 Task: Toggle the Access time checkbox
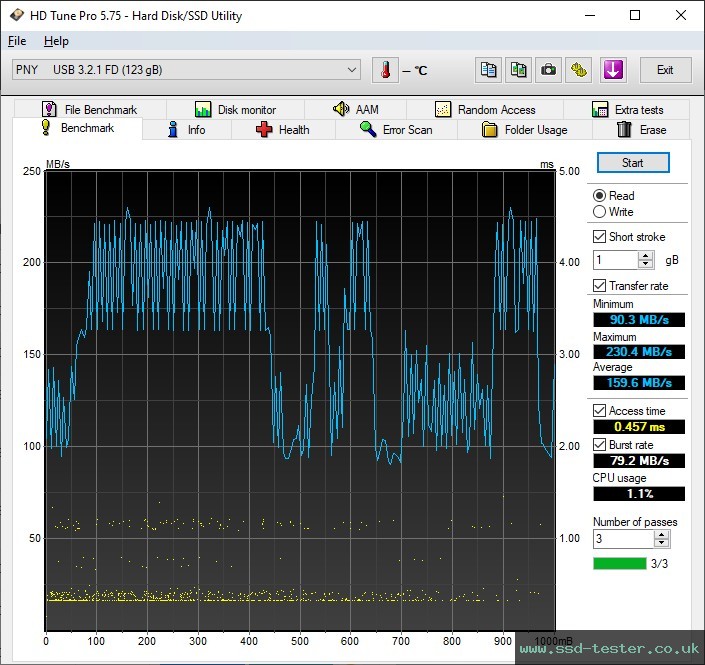pos(599,411)
